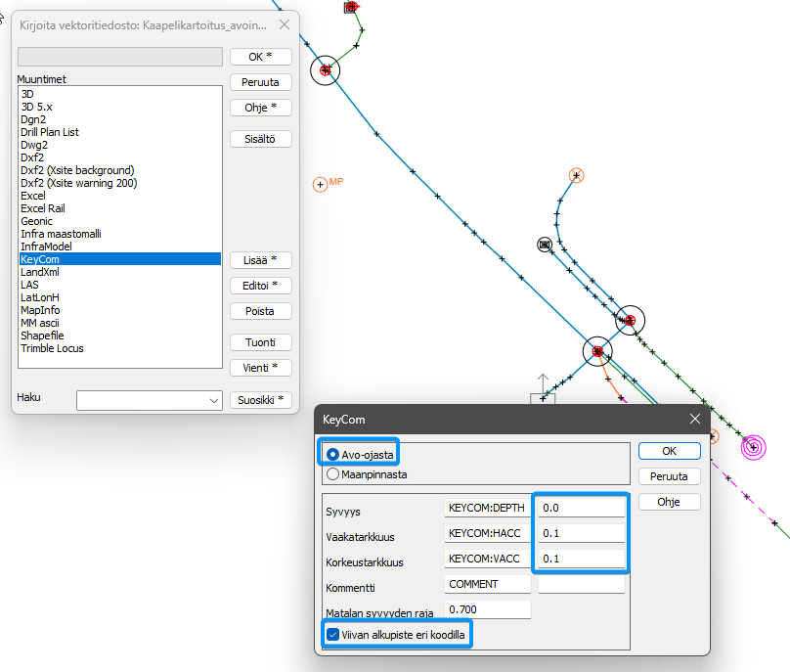Toggle Viivan alkupiste eri koodilla checkbox
Screen dimensions: 790x672
coord(332,635)
